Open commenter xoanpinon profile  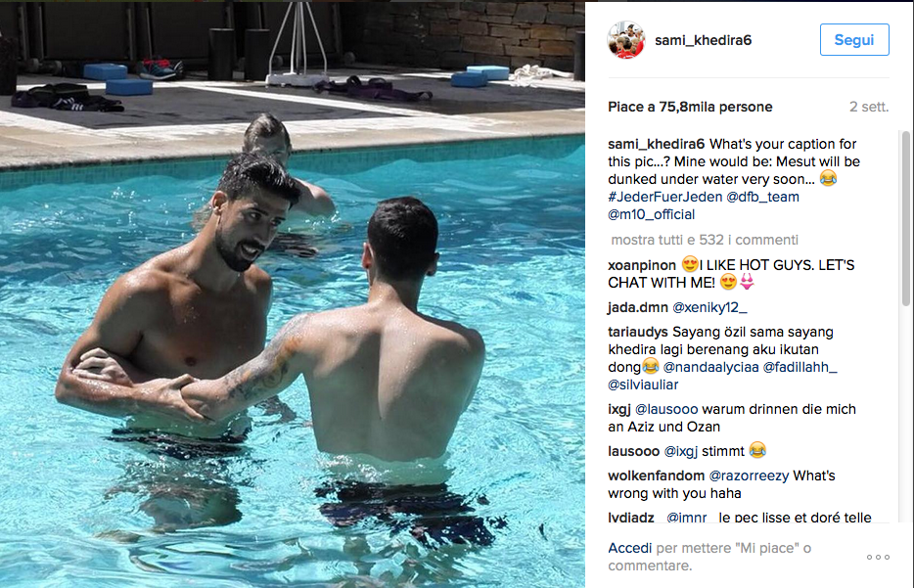pyautogui.click(x=642, y=265)
